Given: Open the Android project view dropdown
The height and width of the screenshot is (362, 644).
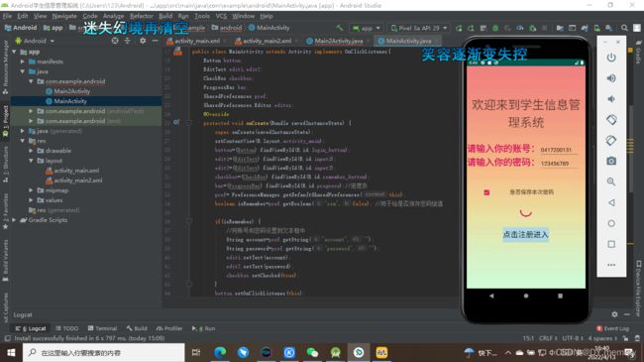Looking at the screenshot, I should tap(35, 41).
